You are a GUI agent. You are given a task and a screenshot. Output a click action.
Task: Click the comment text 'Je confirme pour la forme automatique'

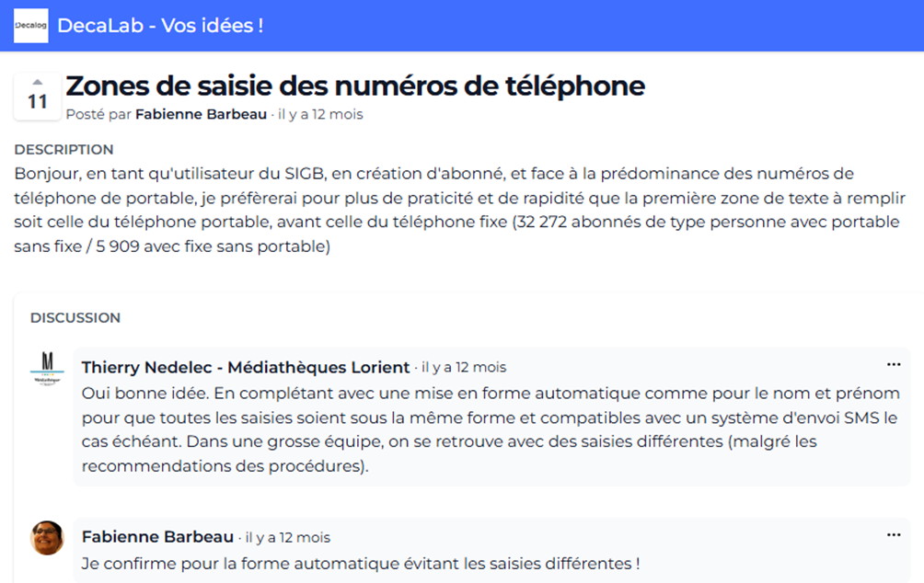coord(360,563)
